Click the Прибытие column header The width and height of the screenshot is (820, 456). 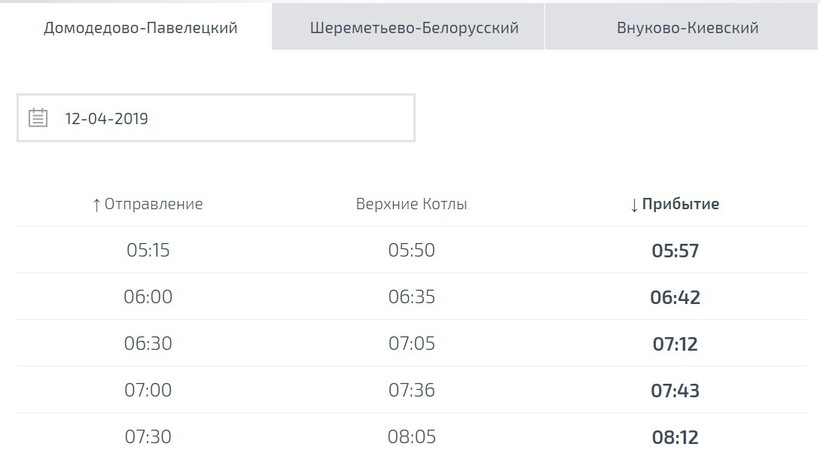pyautogui.click(x=675, y=204)
